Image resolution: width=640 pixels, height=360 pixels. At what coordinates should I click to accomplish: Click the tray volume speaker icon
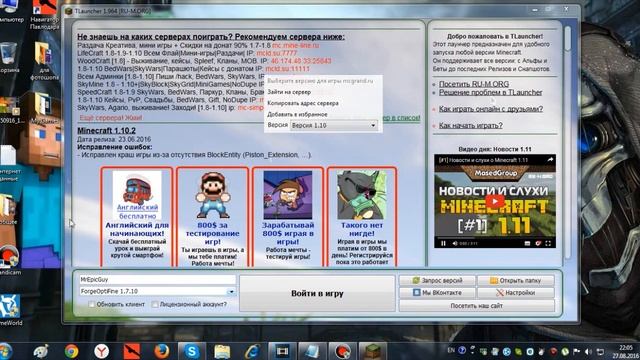tap(588, 351)
